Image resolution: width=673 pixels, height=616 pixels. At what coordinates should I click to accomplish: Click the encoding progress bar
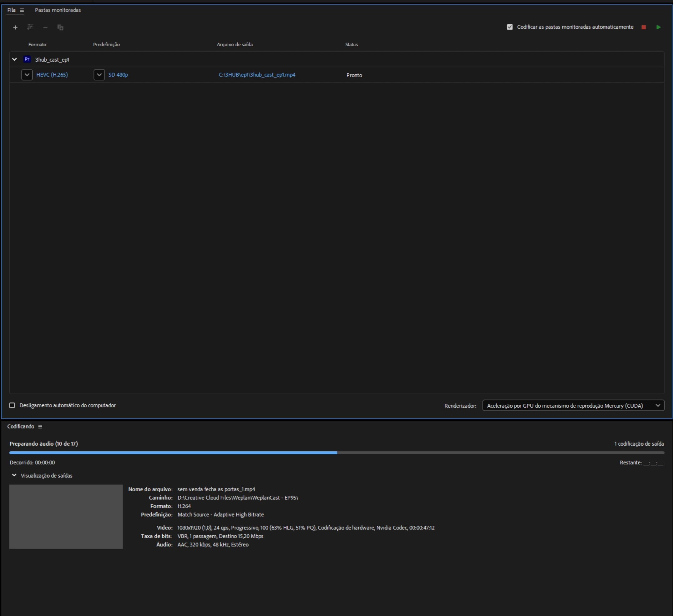point(336,453)
